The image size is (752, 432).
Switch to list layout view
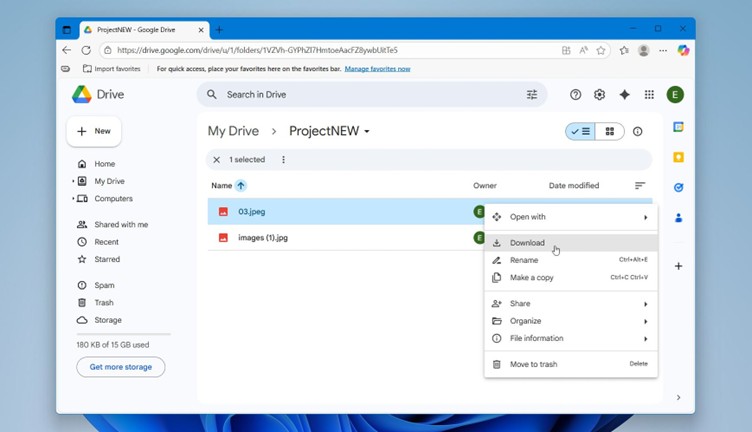click(580, 131)
